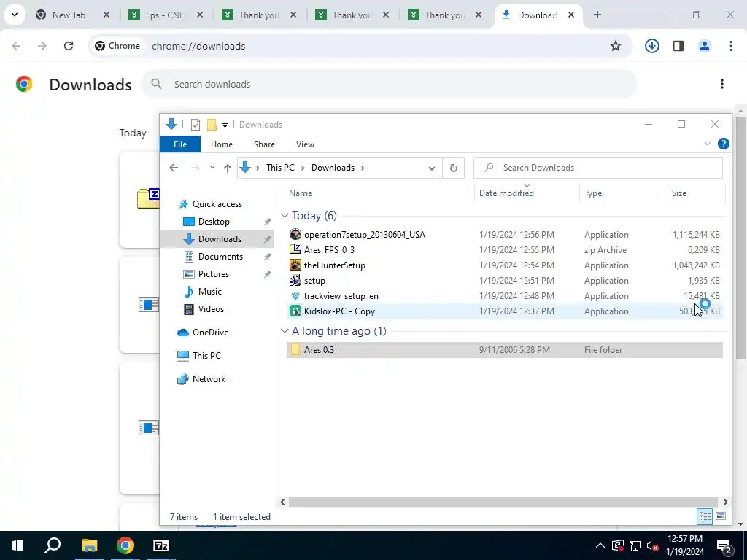
Task: Open OneDrive in navigation pane
Action: 210,332
